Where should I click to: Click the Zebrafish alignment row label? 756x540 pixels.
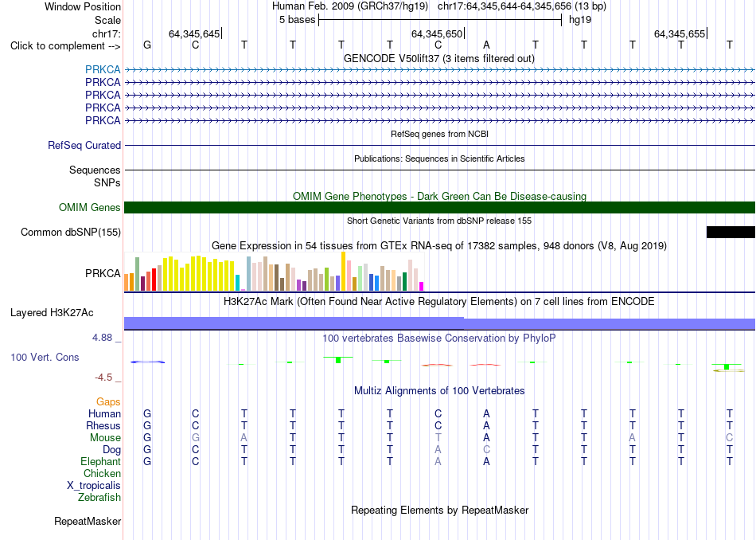pos(99,497)
